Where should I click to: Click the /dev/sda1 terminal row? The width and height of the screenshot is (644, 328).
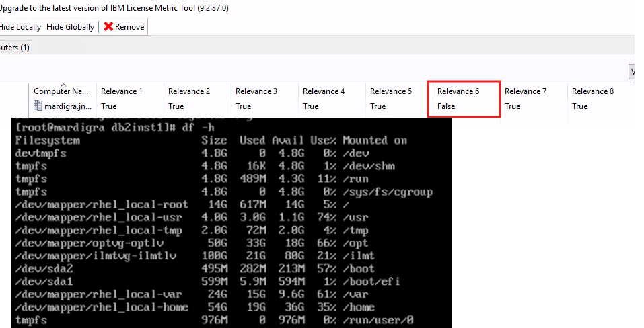[x=207, y=281]
